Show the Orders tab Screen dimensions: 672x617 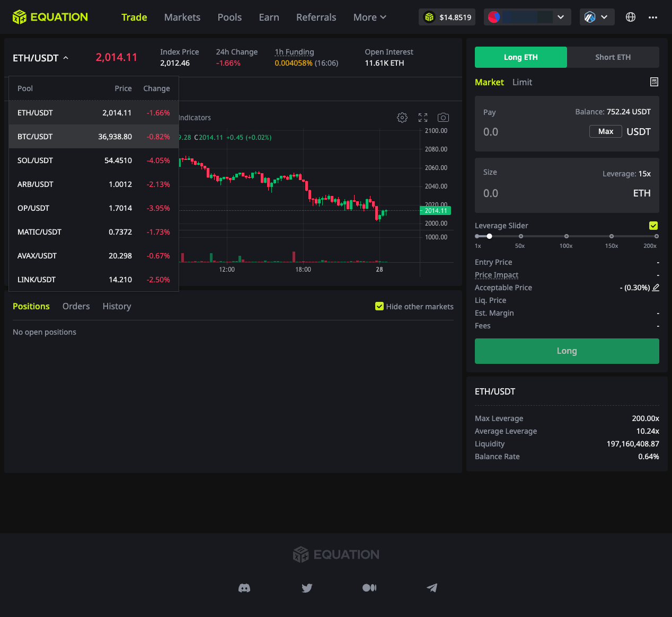click(x=76, y=306)
